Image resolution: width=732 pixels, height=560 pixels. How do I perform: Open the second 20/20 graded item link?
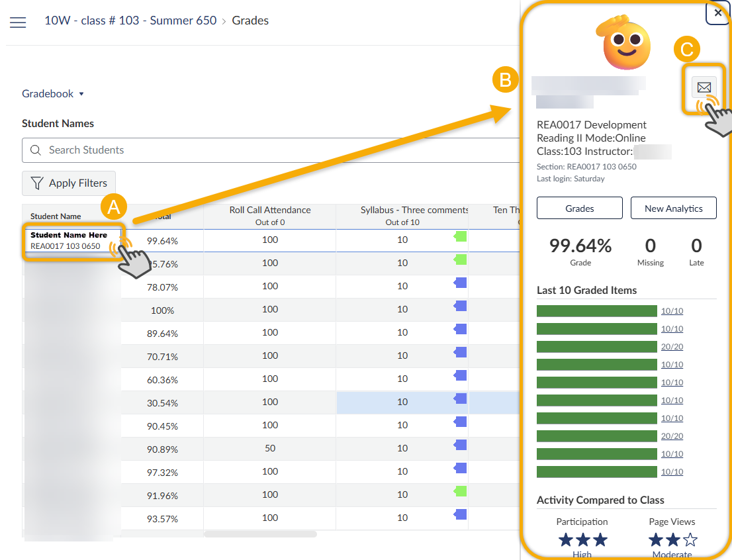(x=672, y=436)
